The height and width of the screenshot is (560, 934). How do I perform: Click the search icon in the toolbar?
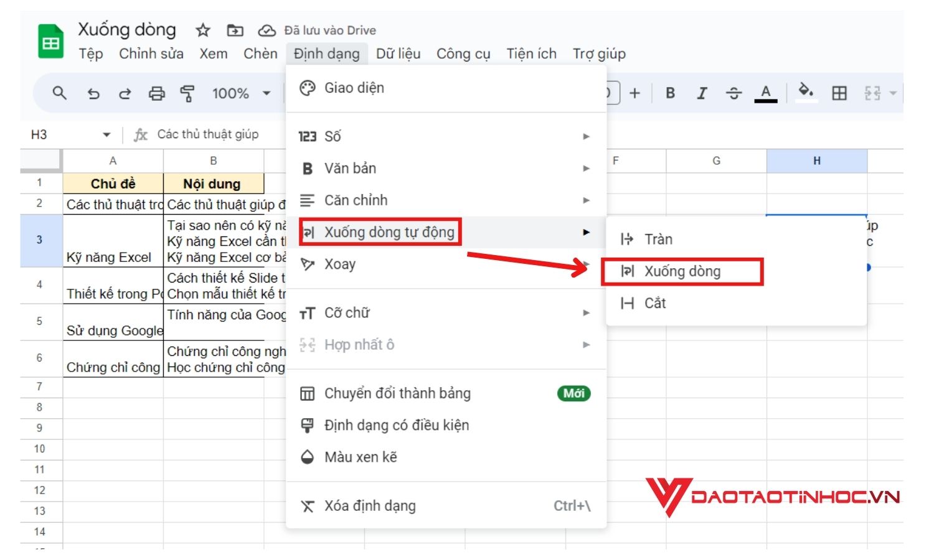coord(59,93)
